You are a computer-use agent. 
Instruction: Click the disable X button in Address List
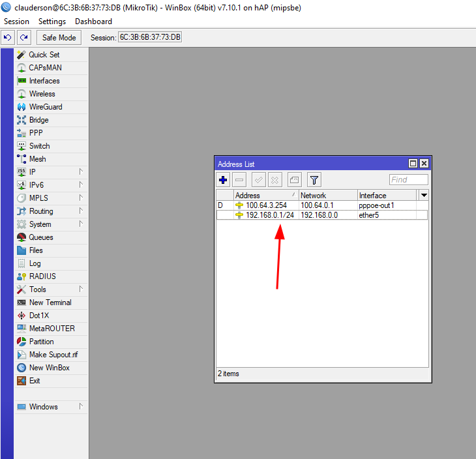(275, 180)
